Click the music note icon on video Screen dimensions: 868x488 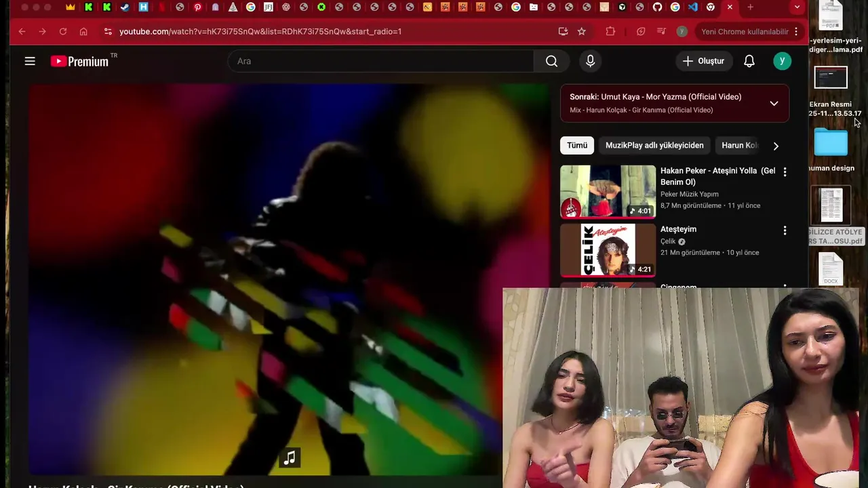pyautogui.click(x=290, y=458)
